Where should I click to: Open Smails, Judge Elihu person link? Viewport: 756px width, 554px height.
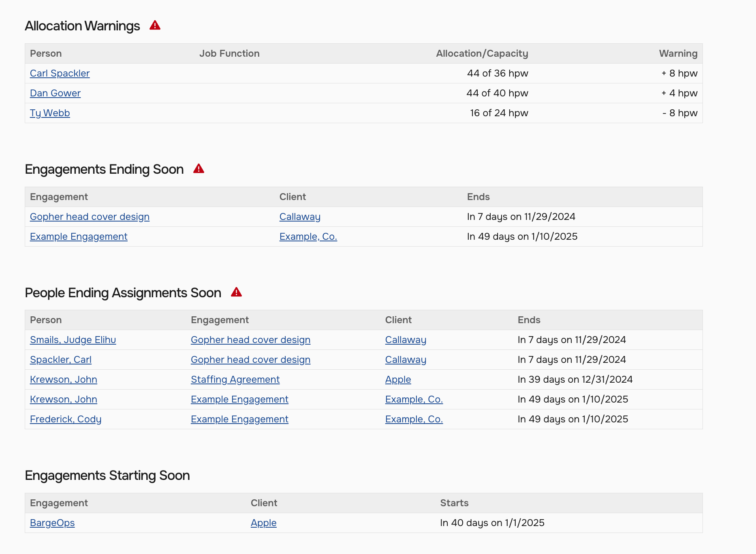[73, 340]
